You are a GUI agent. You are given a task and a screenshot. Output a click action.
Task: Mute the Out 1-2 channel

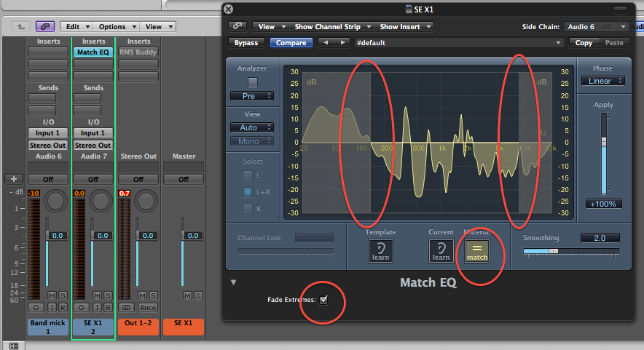[142, 295]
